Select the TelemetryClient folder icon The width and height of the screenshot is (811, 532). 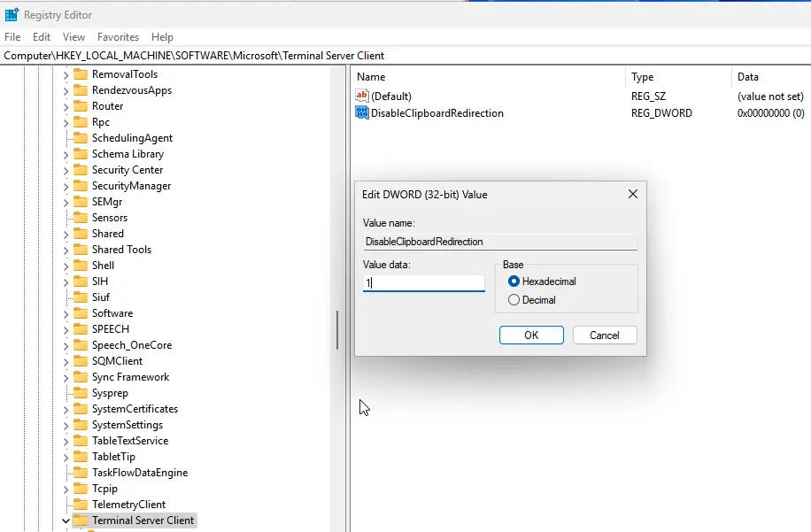(x=81, y=505)
